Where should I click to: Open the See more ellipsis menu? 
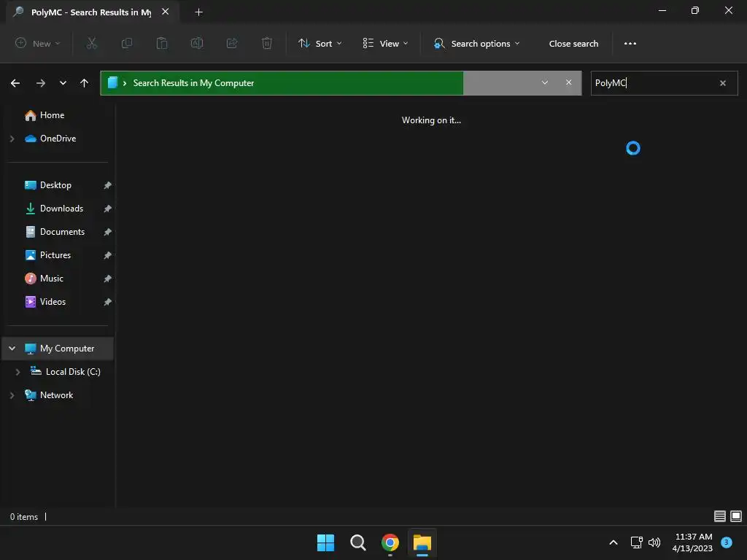630,43
